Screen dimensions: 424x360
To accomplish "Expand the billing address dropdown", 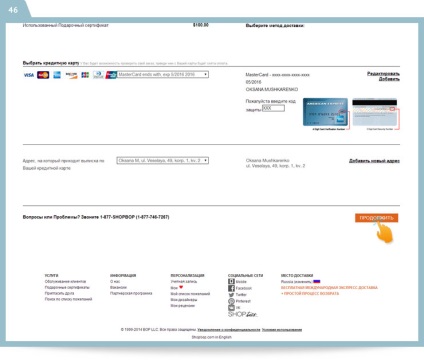I will point(163,161).
